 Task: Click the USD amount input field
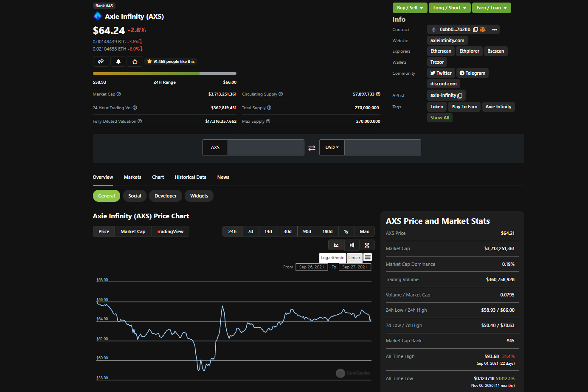point(383,147)
